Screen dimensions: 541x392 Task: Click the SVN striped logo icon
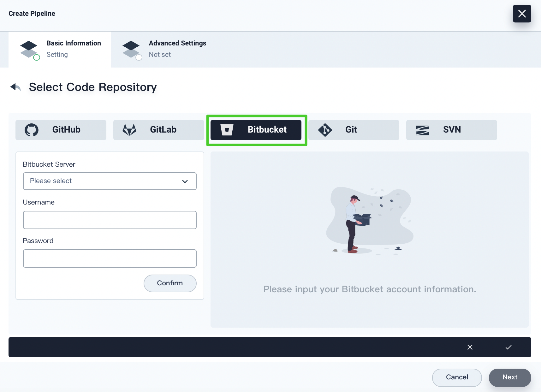(422, 130)
